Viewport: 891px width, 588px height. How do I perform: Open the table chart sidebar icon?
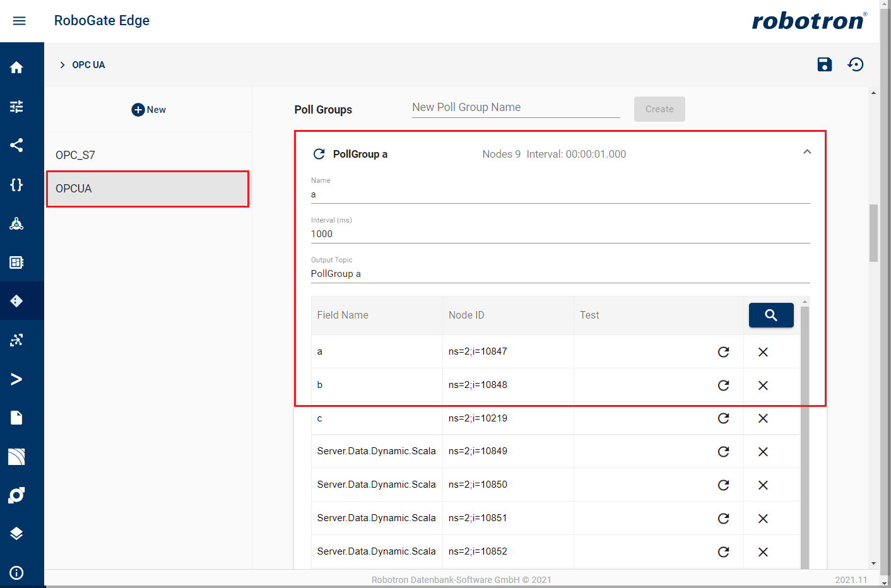point(17,262)
